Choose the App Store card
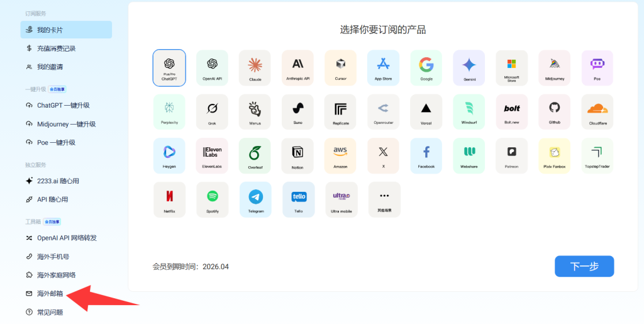The width and height of the screenshot is (644, 324). coord(383,68)
